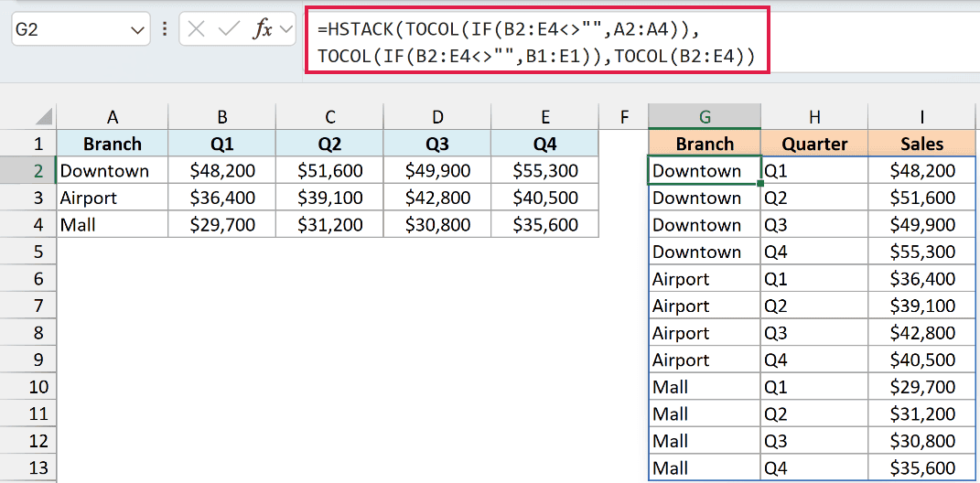980x483 pixels.
Task: Click cell I5 with $55,300
Action: (x=921, y=252)
